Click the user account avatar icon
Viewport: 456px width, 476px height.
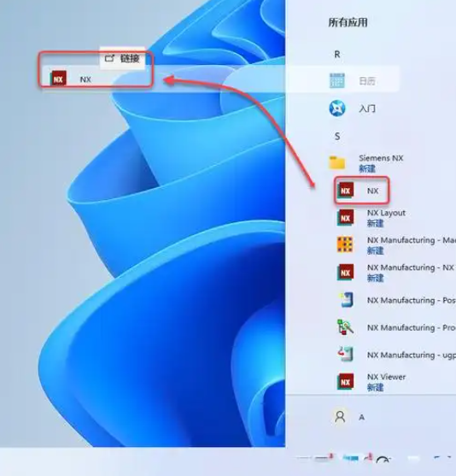340,417
